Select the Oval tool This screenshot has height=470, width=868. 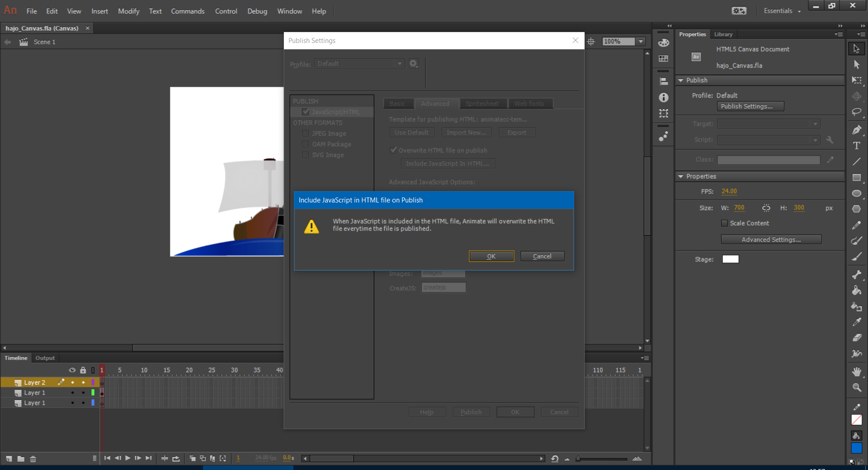[x=856, y=193]
